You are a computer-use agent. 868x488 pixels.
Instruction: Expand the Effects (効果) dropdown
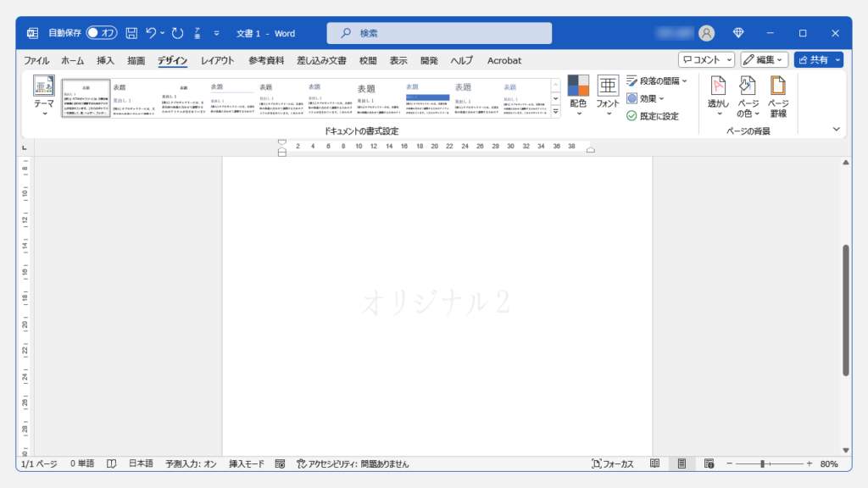pos(646,98)
